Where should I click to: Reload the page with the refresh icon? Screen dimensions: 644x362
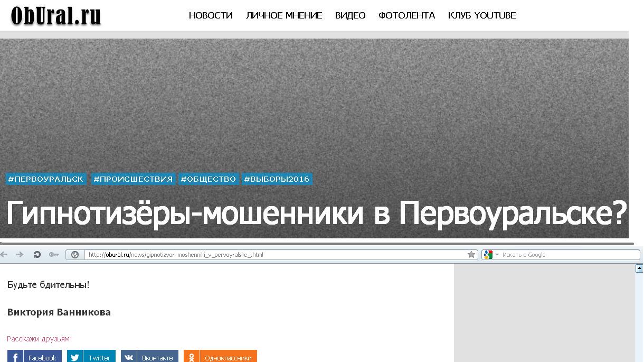pyautogui.click(x=37, y=255)
